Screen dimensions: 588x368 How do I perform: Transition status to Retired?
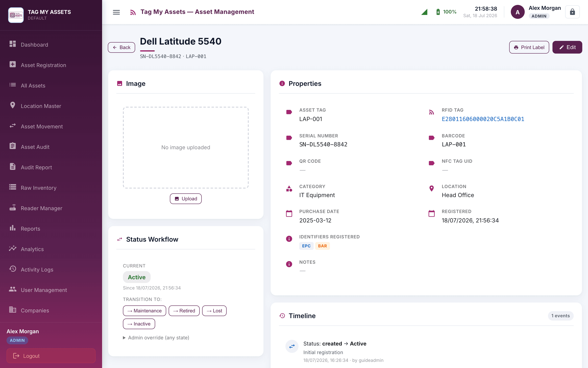tap(184, 311)
